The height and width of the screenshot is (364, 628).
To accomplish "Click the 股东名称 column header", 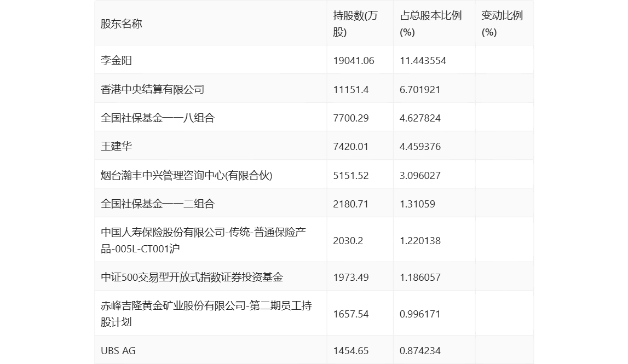I will [x=122, y=24].
